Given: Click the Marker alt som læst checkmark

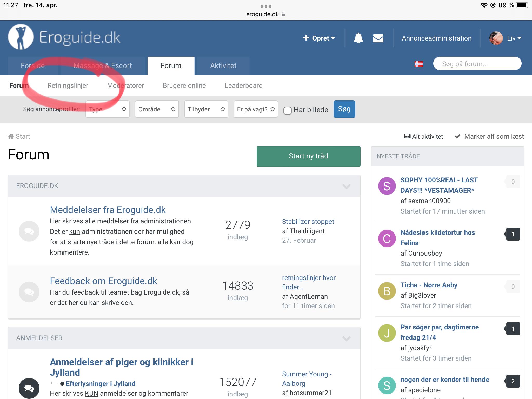Looking at the screenshot, I should [x=457, y=136].
